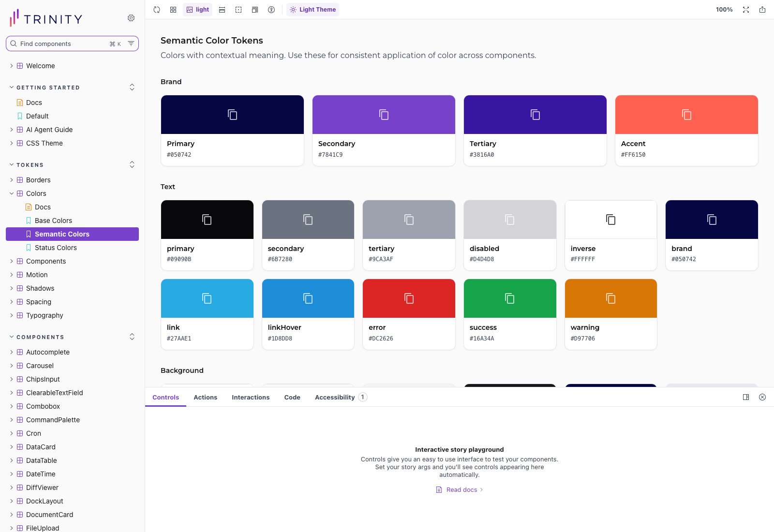The image size is (774, 532).
Task: Click the remount/reload story icon
Action: pos(157,10)
